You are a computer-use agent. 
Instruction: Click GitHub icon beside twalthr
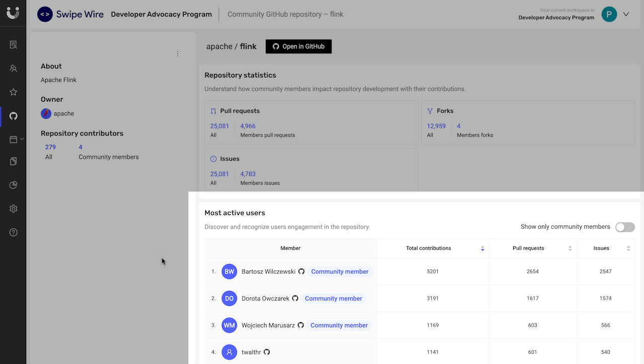pyautogui.click(x=267, y=352)
